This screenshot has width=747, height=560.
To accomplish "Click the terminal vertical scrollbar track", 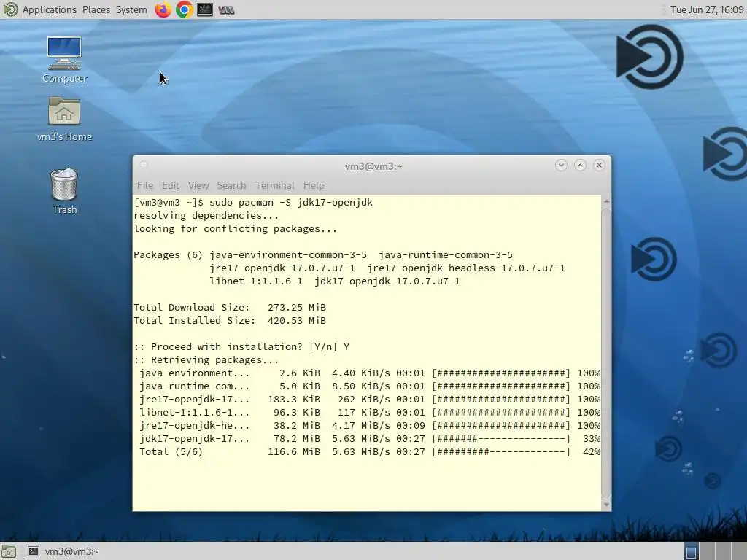I will point(606,352).
